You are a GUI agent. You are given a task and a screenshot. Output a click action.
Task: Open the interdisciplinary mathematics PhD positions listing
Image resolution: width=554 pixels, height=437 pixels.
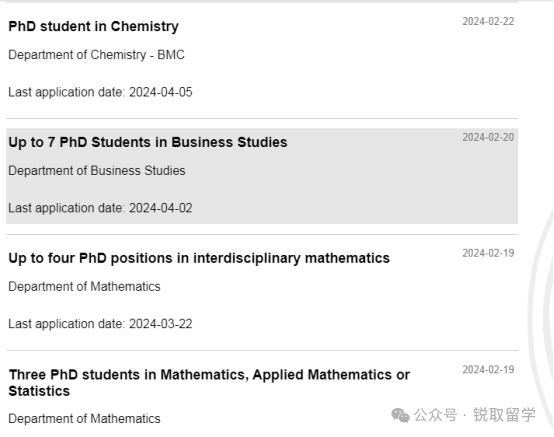click(x=199, y=259)
